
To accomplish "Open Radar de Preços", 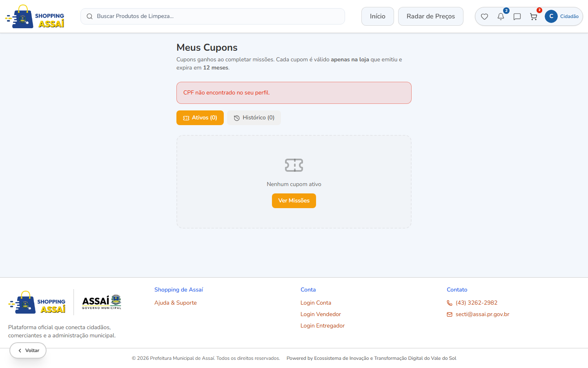I will [x=431, y=16].
